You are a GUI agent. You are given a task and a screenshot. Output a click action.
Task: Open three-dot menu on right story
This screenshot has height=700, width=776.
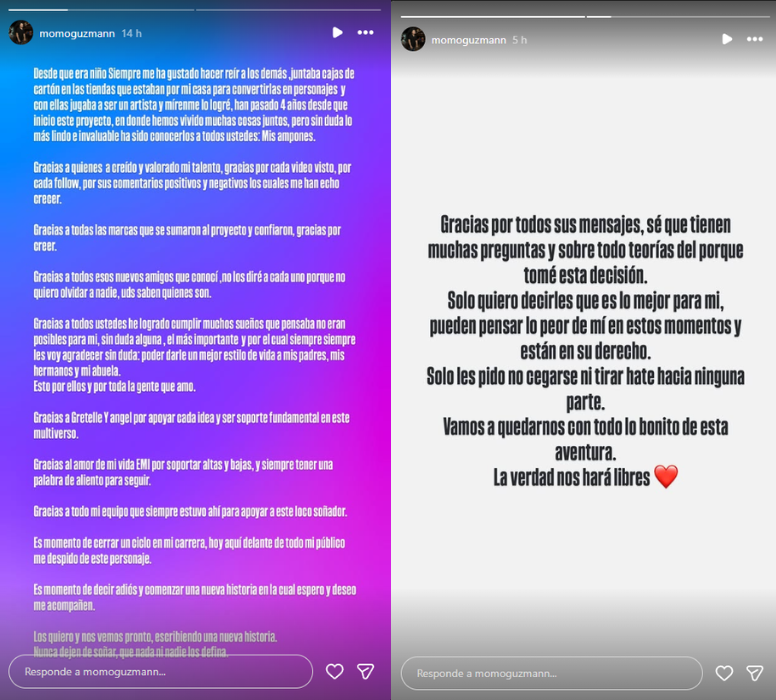(x=755, y=39)
